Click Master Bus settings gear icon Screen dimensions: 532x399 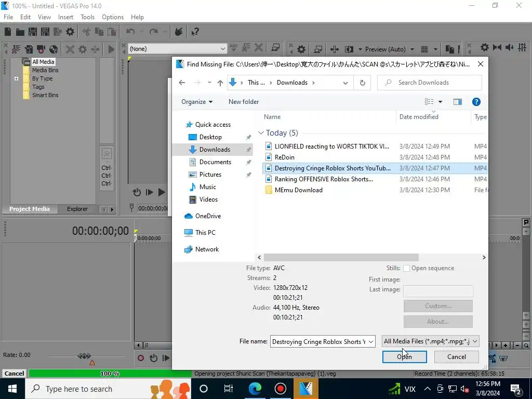click(x=485, y=47)
